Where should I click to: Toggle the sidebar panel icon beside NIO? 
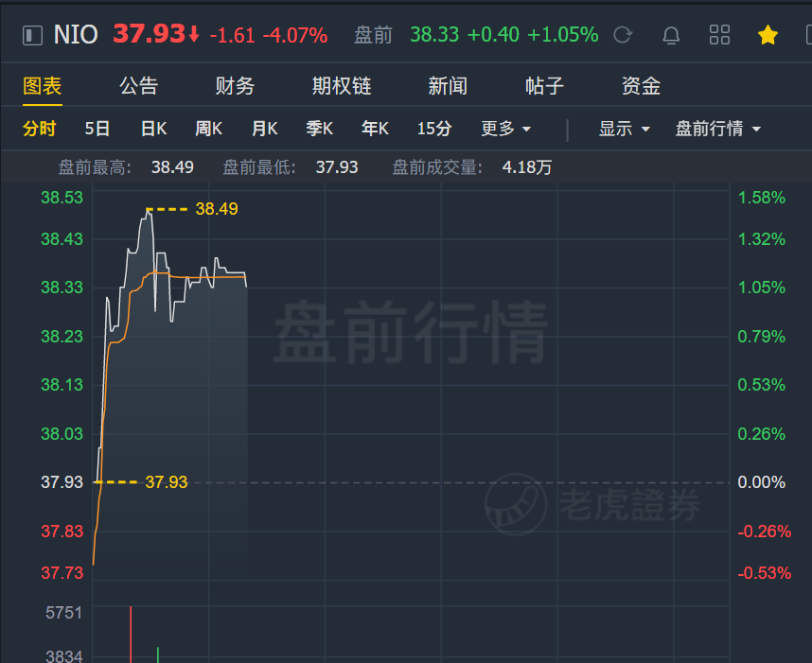[32, 35]
